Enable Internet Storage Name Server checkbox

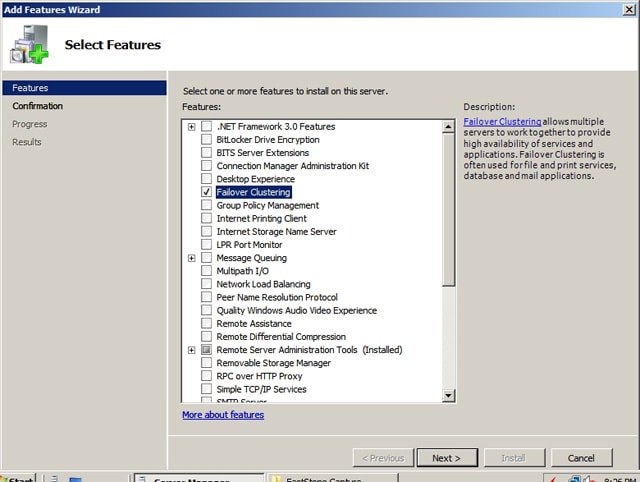(207, 231)
